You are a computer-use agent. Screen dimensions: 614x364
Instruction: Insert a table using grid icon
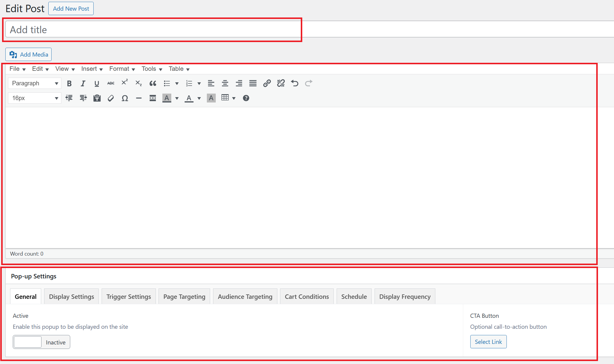[225, 98]
